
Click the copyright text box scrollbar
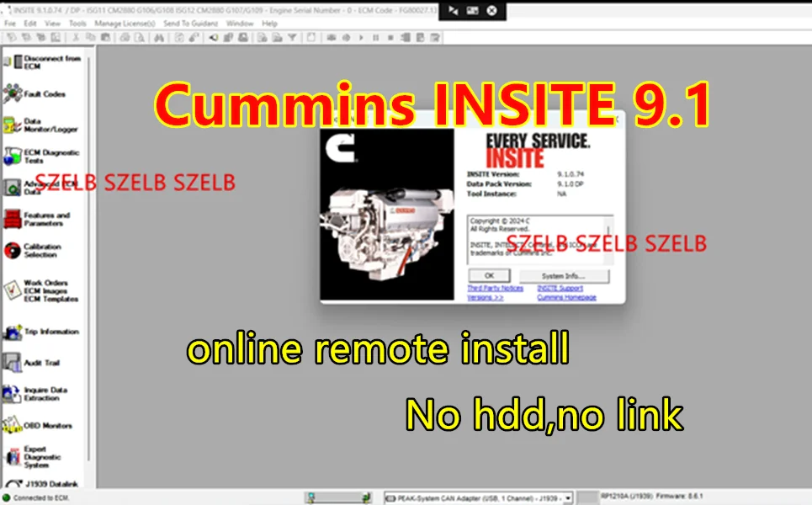click(x=609, y=240)
